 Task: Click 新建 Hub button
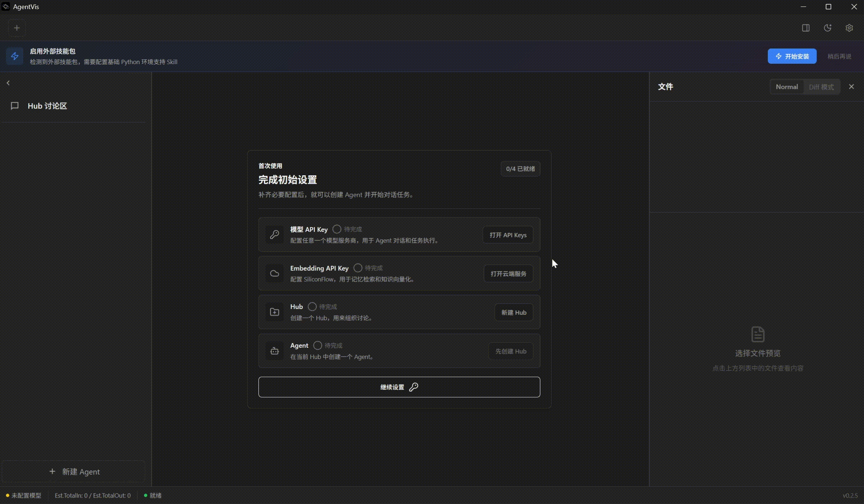point(514,312)
